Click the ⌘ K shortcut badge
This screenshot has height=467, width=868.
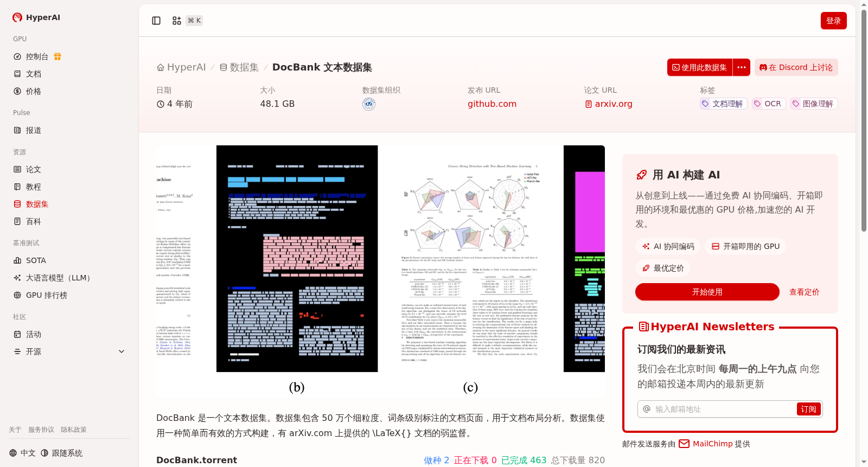(194, 21)
